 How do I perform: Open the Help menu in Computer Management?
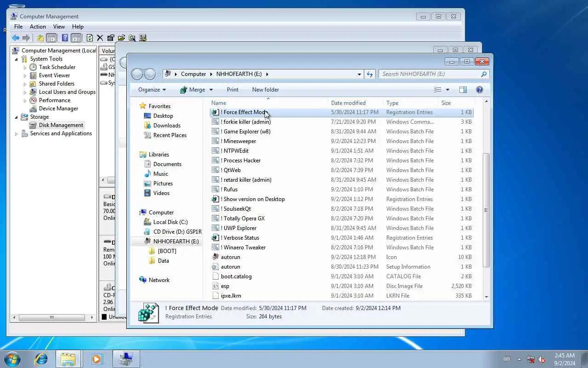(x=78, y=27)
